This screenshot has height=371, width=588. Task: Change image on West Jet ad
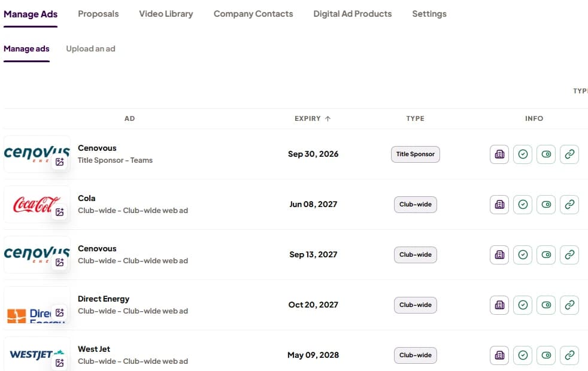(60, 363)
